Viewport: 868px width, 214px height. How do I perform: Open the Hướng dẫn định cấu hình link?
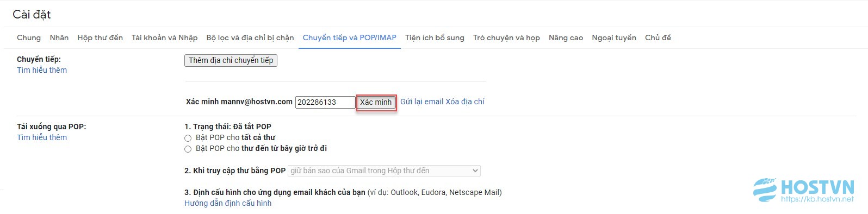click(228, 203)
